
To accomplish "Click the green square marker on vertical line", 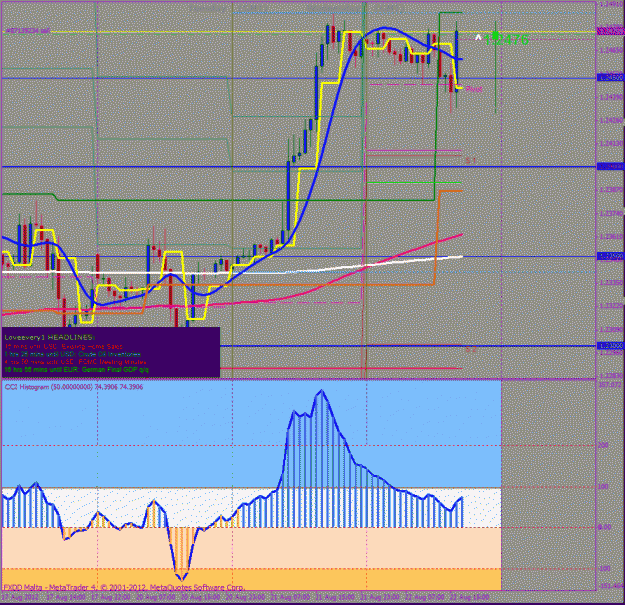I will (x=495, y=36).
